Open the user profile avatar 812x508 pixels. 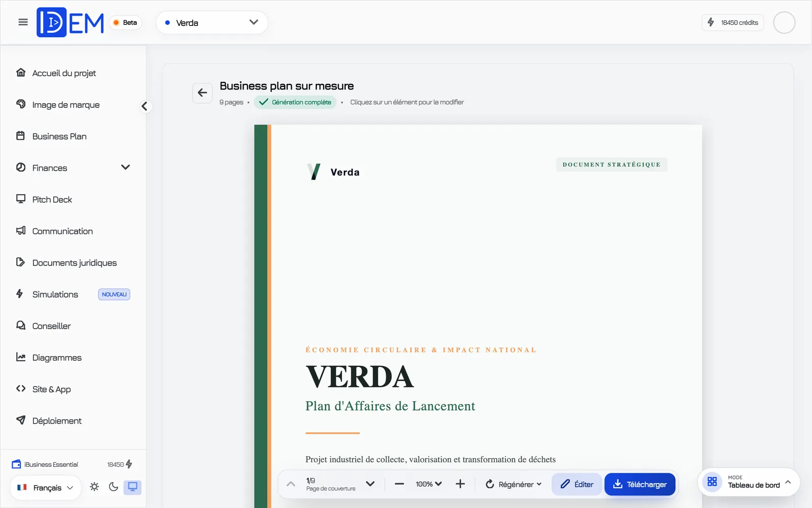[x=784, y=22]
